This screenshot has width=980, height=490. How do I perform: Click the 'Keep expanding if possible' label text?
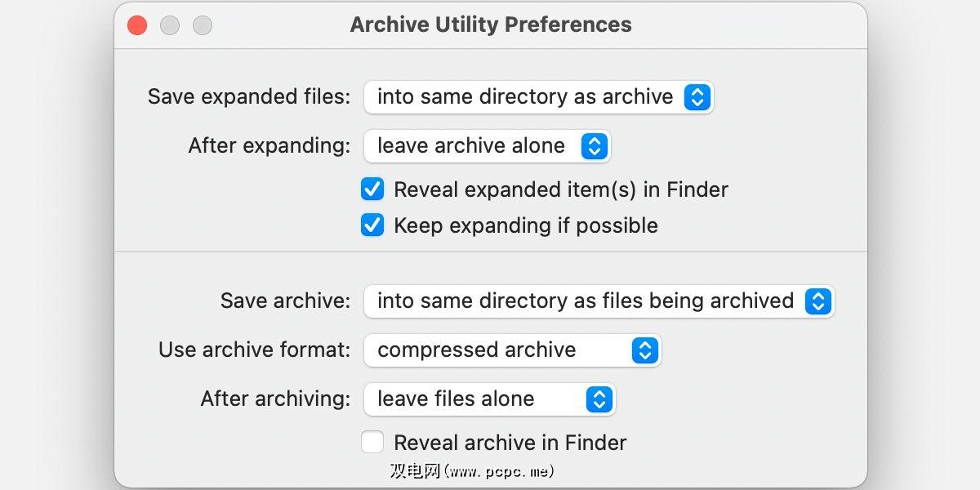pyautogui.click(x=525, y=225)
